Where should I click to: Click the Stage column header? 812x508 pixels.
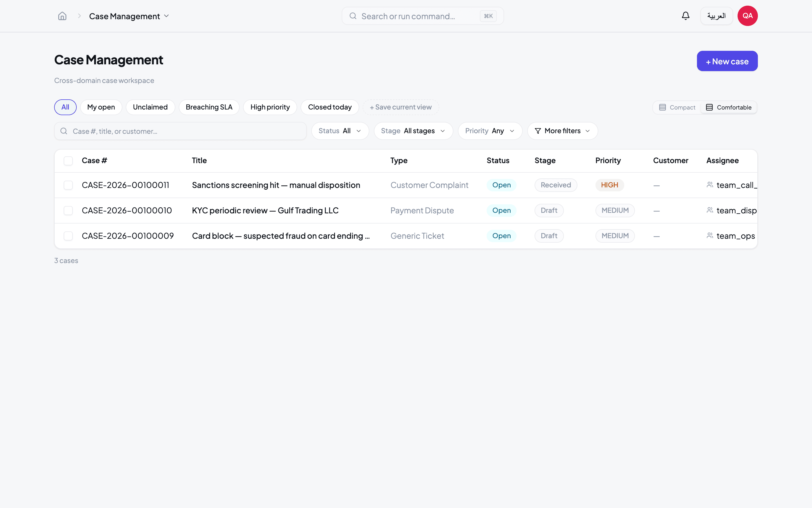[545, 161]
